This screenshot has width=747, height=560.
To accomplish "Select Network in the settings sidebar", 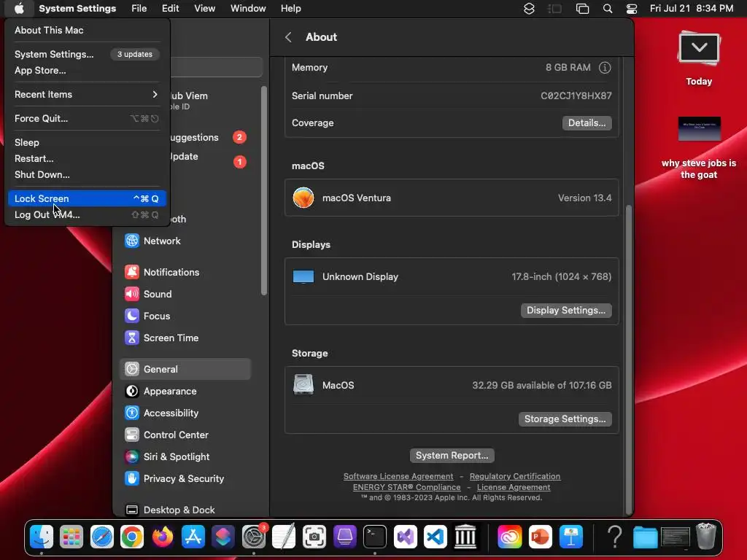I will pyautogui.click(x=185, y=241).
